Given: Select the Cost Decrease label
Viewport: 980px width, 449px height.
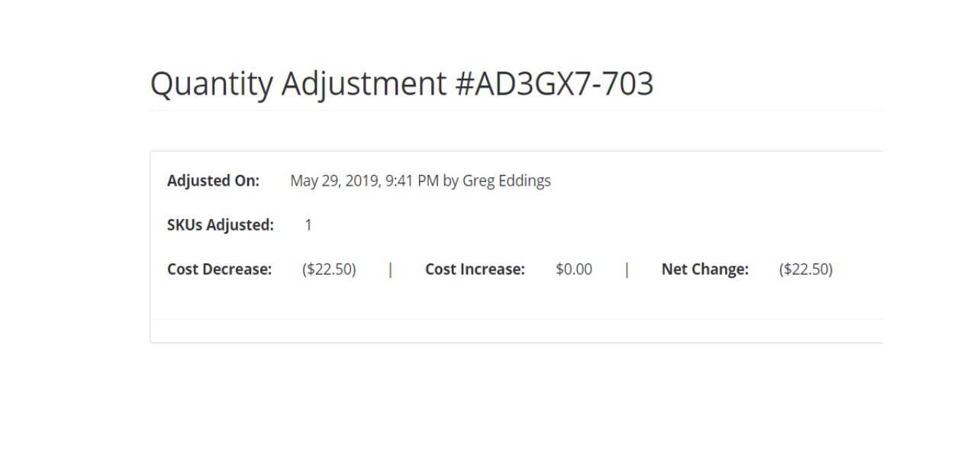Looking at the screenshot, I should point(219,270).
